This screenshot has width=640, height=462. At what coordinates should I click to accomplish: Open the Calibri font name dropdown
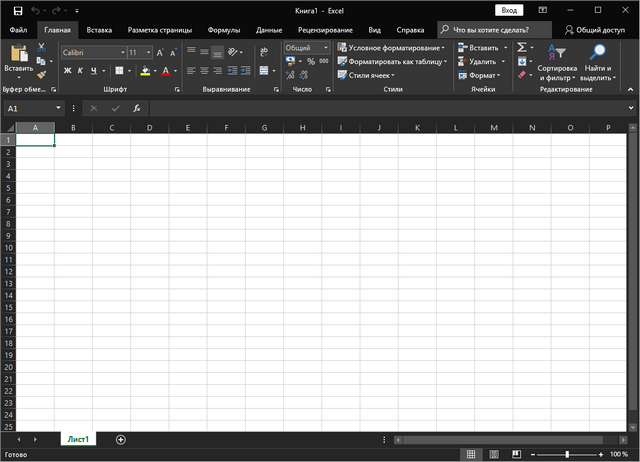coord(92,52)
